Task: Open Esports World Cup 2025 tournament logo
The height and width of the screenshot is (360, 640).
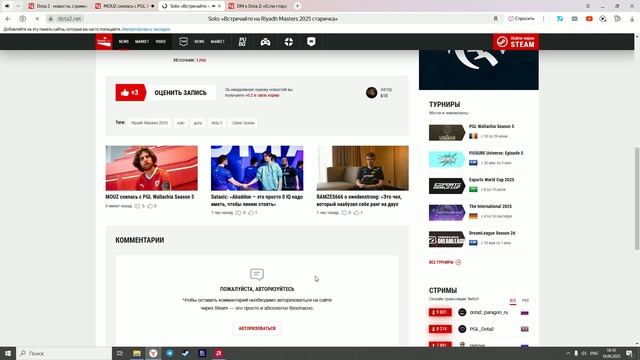Action: click(x=447, y=186)
